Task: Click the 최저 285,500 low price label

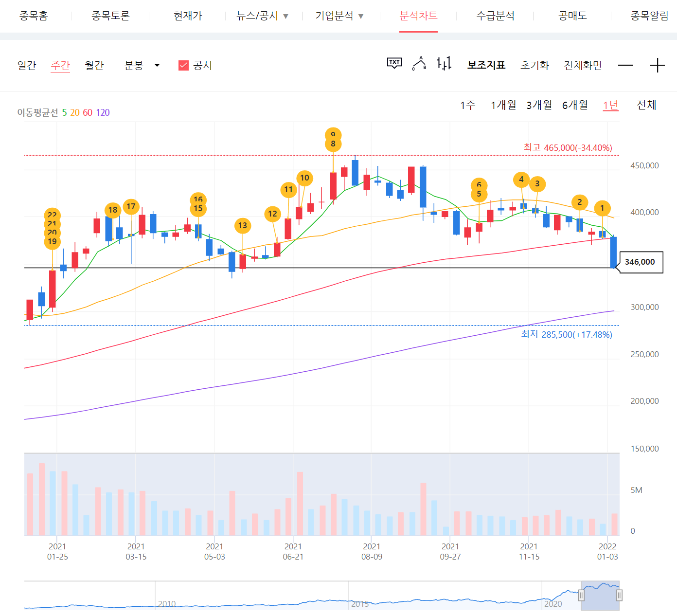Action: 567,334
